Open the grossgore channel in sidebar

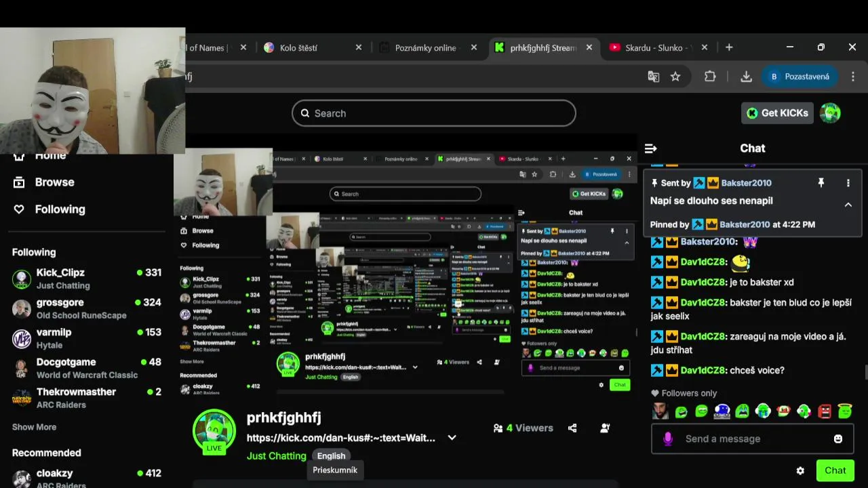[x=87, y=308]
